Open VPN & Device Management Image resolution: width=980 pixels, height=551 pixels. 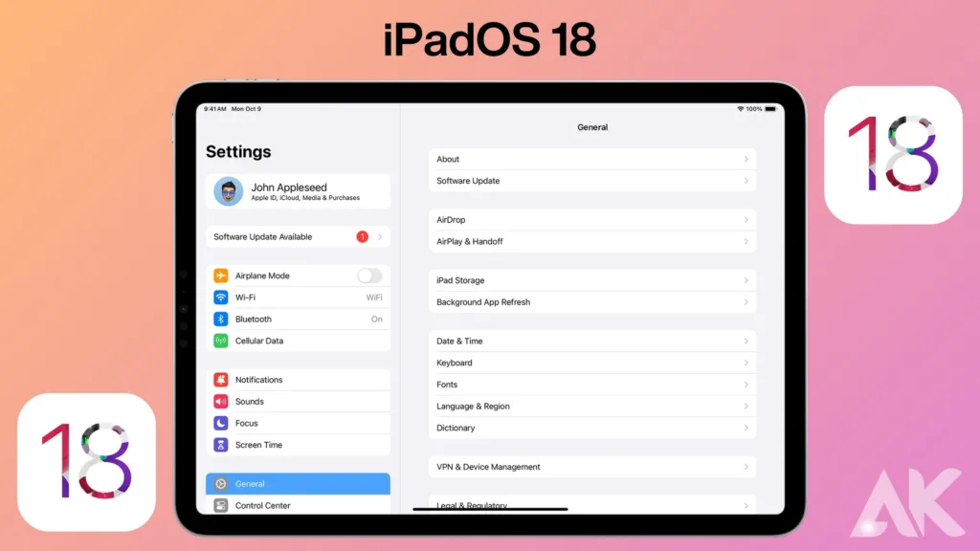click(x=592, y=467)
